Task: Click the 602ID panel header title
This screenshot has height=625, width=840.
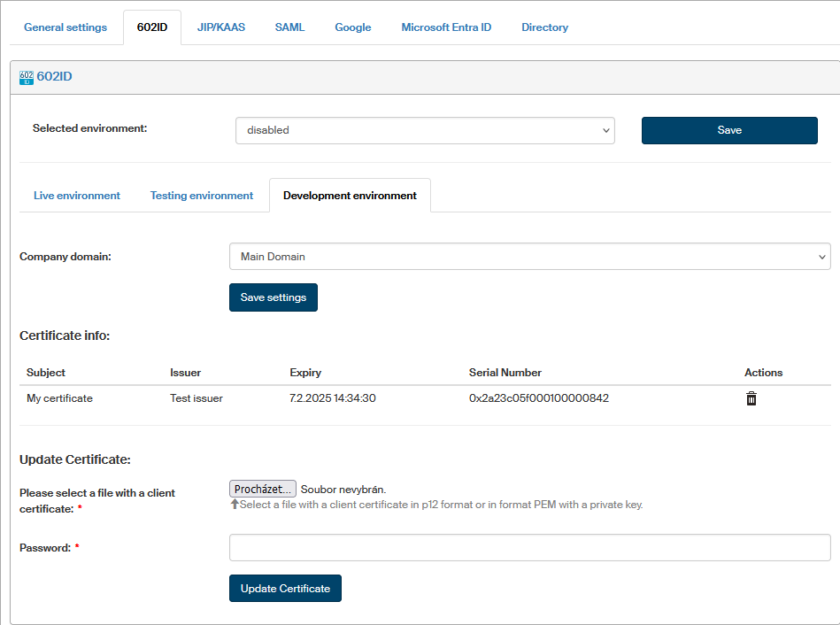Action: point(54,77)
